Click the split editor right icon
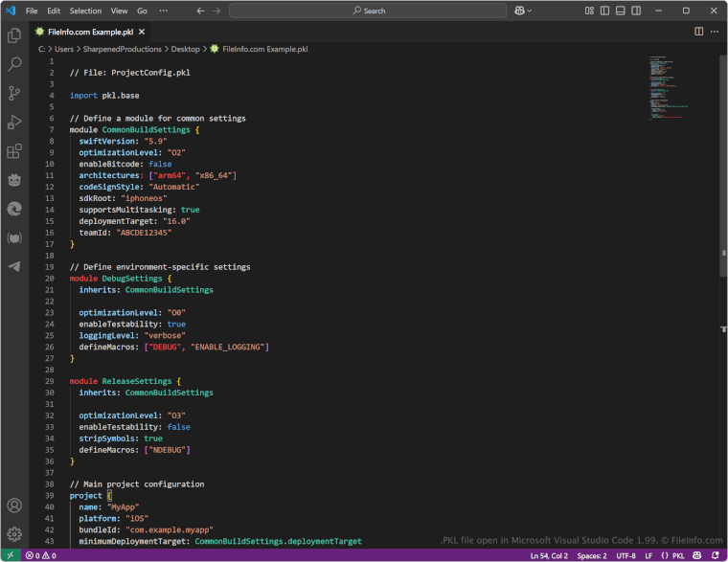Screen dimensions: 728x562 pos(699,31)
